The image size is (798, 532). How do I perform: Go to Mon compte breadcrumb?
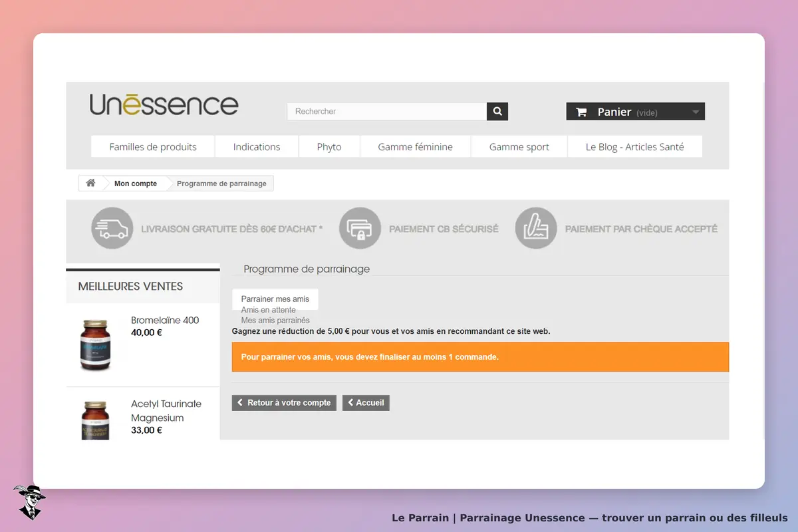click(136, 184)
